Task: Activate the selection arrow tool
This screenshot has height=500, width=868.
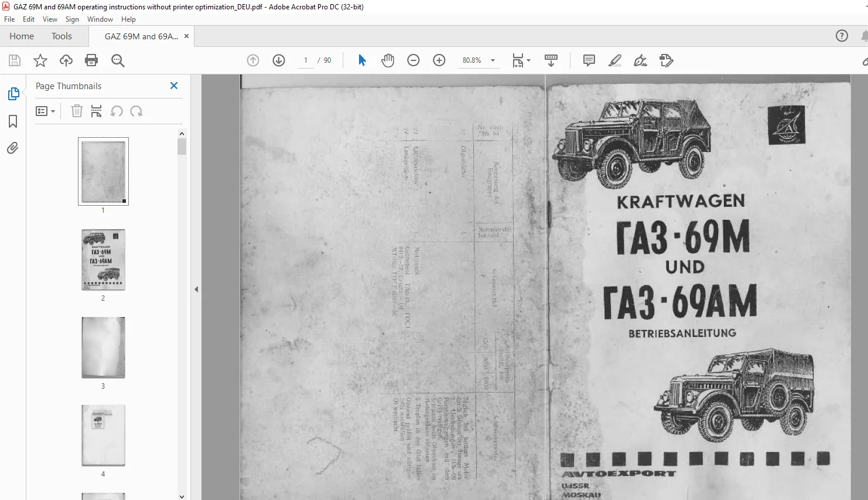Action: [362, 60]
